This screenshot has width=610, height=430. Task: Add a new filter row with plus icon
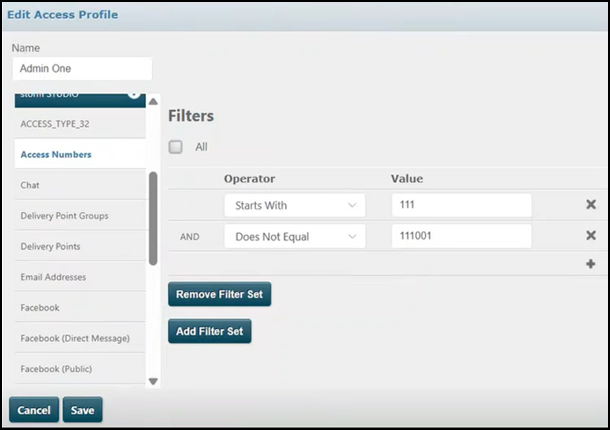590,263
